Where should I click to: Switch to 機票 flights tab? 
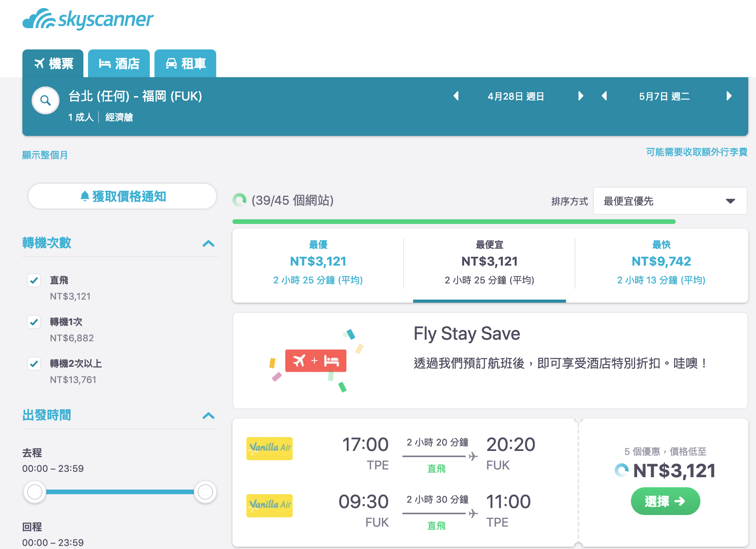[53, 63]
